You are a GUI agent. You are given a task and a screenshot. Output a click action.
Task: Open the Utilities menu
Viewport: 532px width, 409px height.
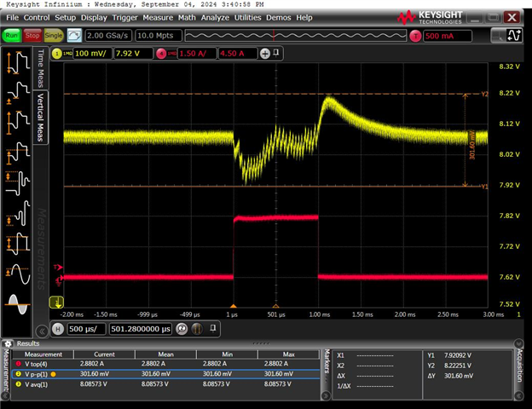pos(248,18)
